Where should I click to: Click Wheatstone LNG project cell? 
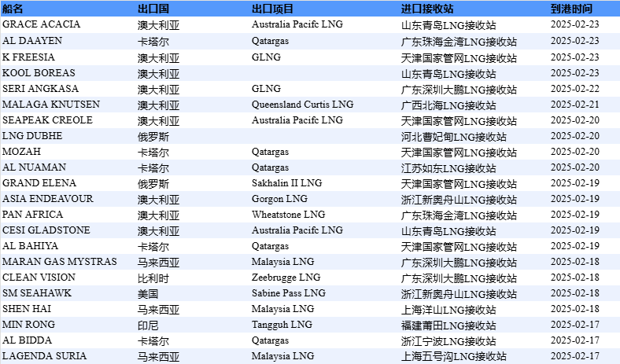[288, 215]
